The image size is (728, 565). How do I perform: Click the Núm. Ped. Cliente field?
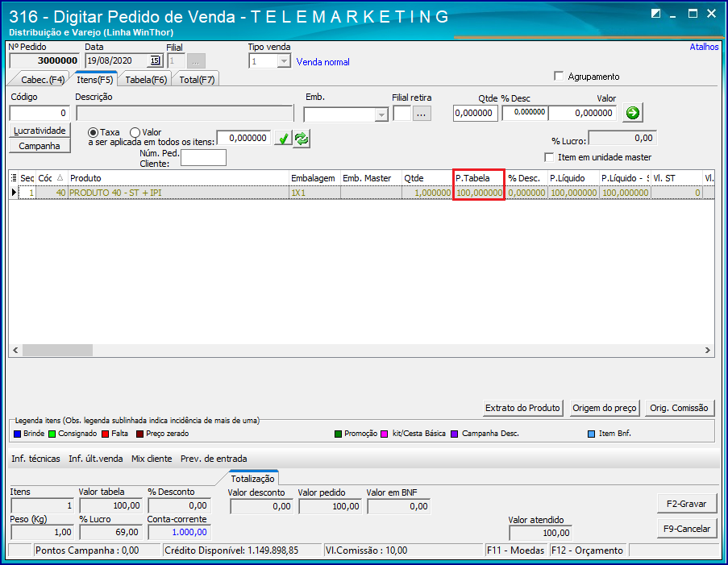point(203,157)
